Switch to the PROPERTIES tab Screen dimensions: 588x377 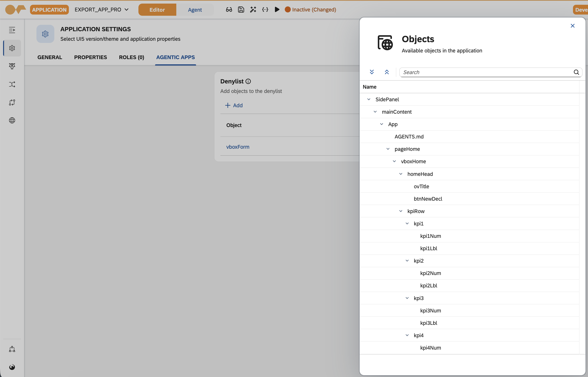click(91, 57)
